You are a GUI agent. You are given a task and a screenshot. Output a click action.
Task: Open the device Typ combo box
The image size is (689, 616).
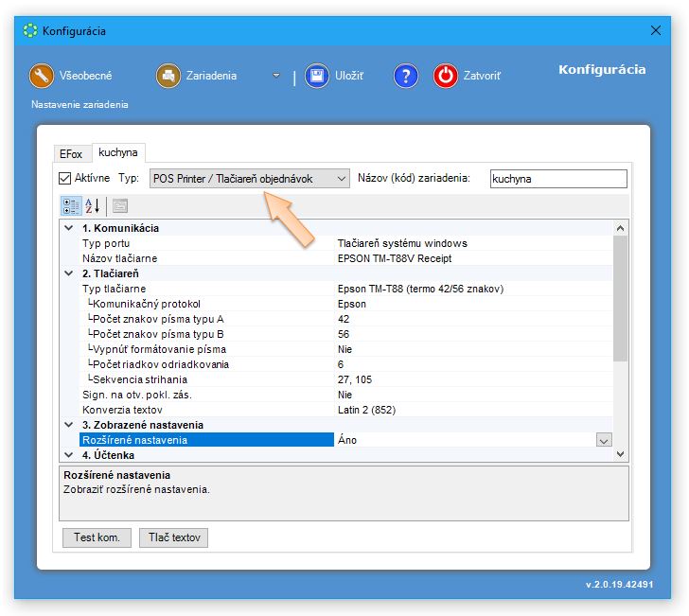point(250,178)
